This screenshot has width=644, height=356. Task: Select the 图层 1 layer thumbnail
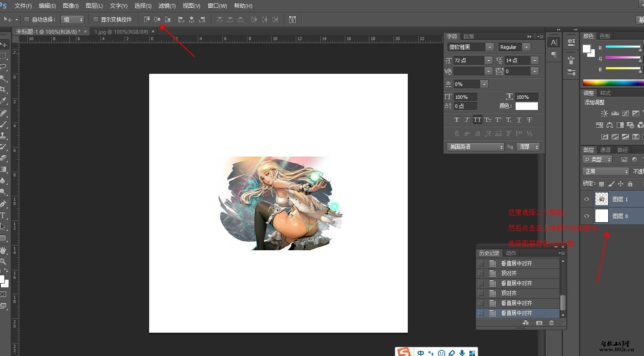602,199
